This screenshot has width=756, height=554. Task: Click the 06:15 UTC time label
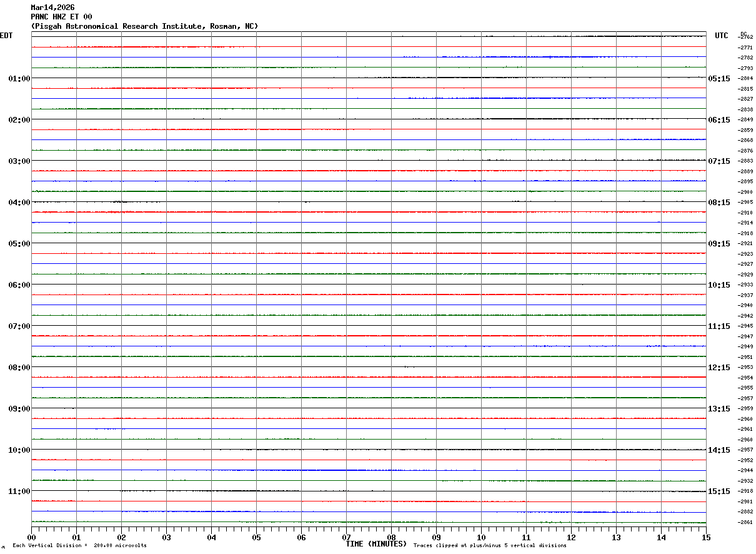tap(719, 120)
